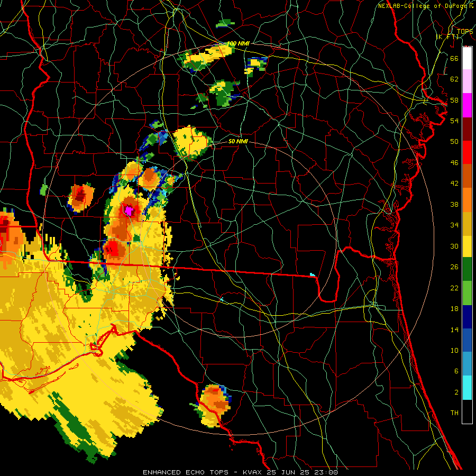Pick the cyan legend swatch

[x=467, y=388]
